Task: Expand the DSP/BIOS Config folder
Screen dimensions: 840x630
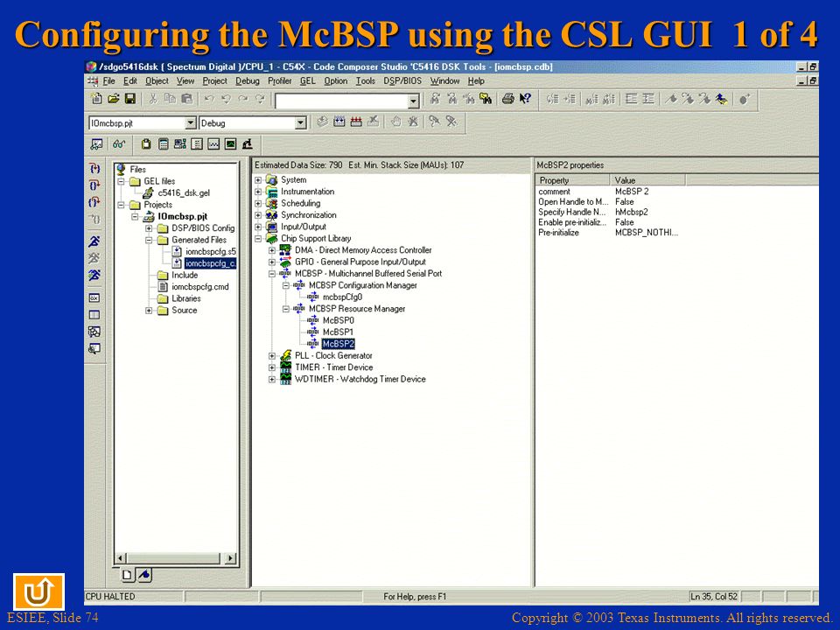Action: pos(149,228)
